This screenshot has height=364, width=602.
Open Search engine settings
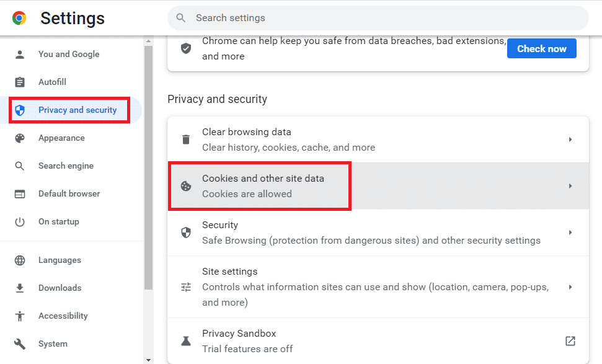pyautogui.click(x=71, y=166)
